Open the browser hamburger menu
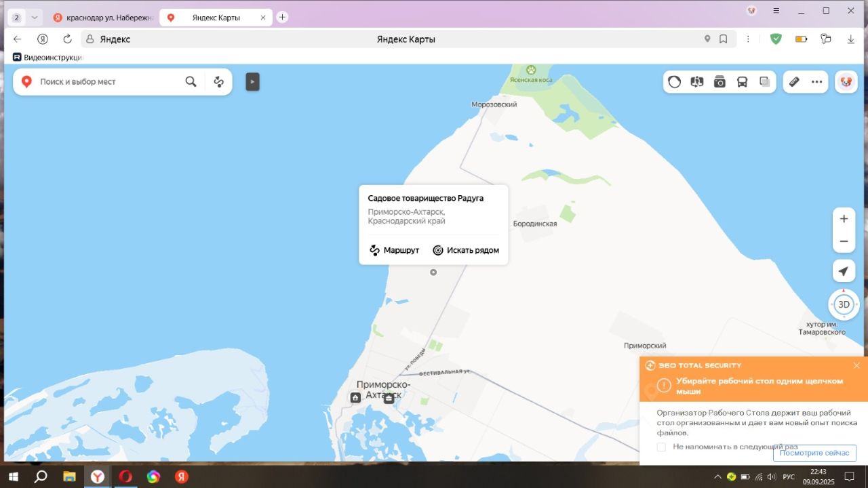This screenshot has height=488, width=868. coord(776,11)
